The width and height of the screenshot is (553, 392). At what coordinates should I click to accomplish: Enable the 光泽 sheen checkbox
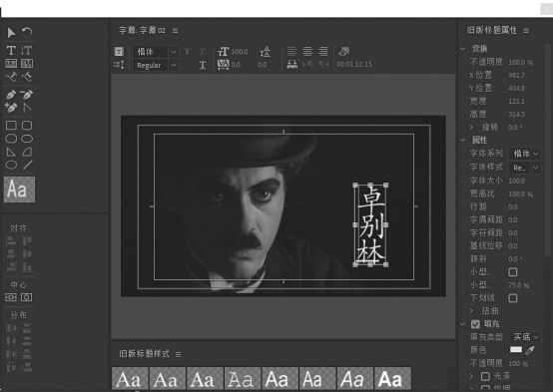point(485,376)
